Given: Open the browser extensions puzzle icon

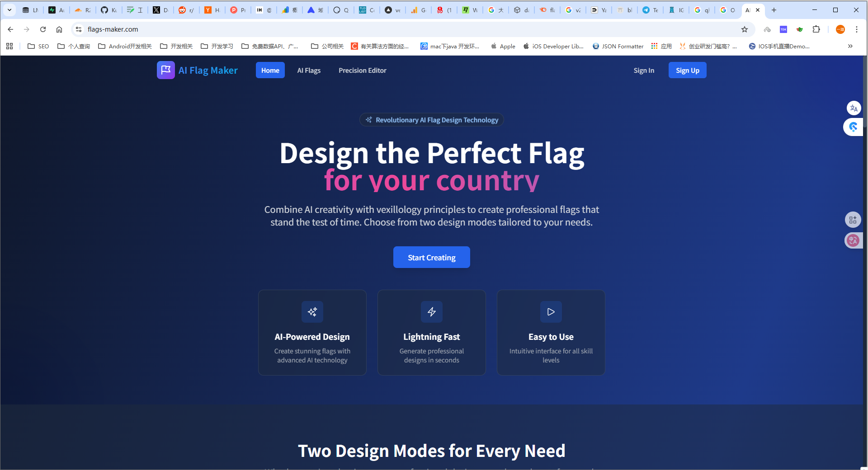Looking at the screenshot, I should coord(816,29).
